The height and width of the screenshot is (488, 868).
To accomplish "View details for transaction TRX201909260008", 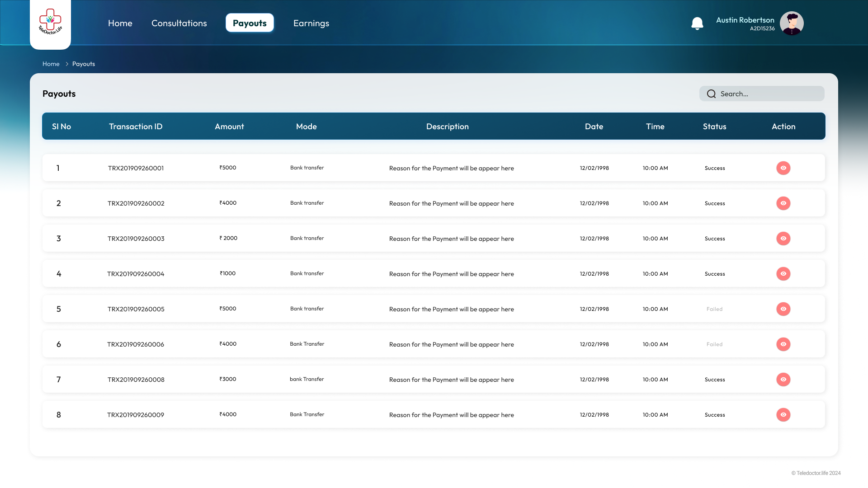I will (783, 380).
